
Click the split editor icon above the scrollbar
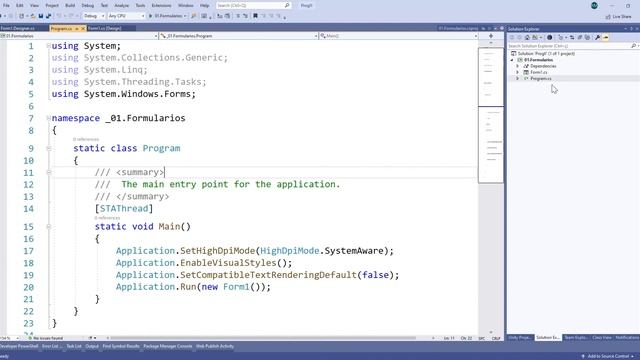(x=491, y=36)
